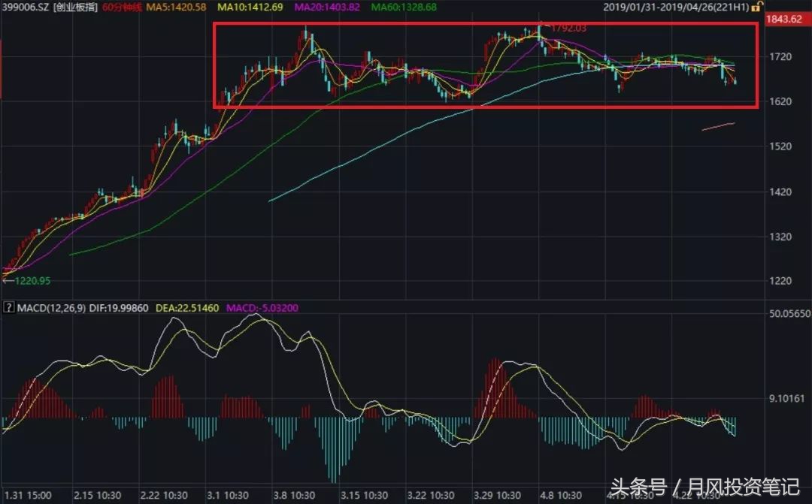This screenshot has width=812, height=504.
Task: Click the 399006.SZ stock code label
Action: 26,8
